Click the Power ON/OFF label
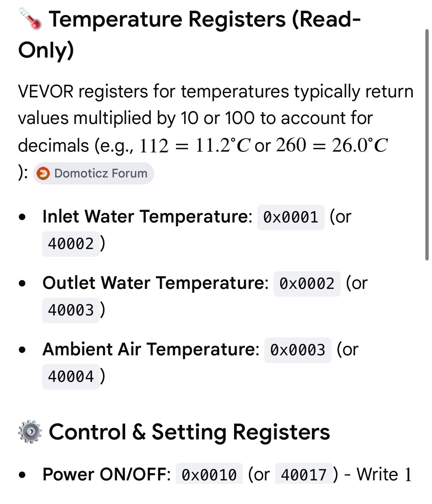Screen dimensions: 432x504 tap(106, 474)
